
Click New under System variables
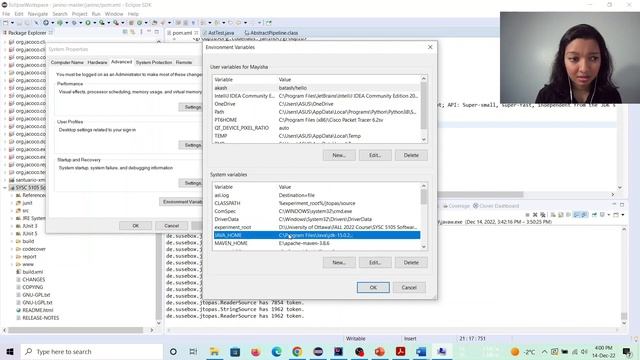pos(339,262)
